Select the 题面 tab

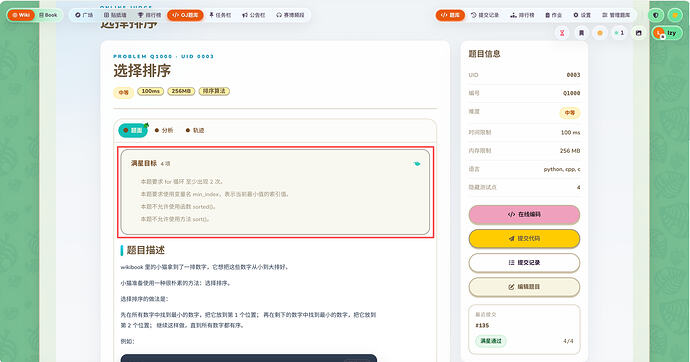coord(133,130)
